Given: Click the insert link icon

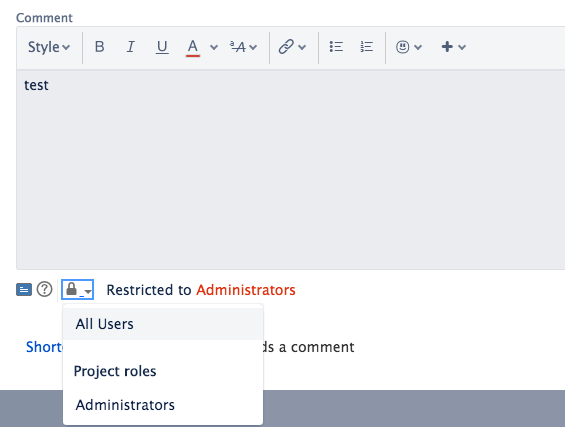Looking at the screenshot, I should pyautogui.click(x=286, y=47).
